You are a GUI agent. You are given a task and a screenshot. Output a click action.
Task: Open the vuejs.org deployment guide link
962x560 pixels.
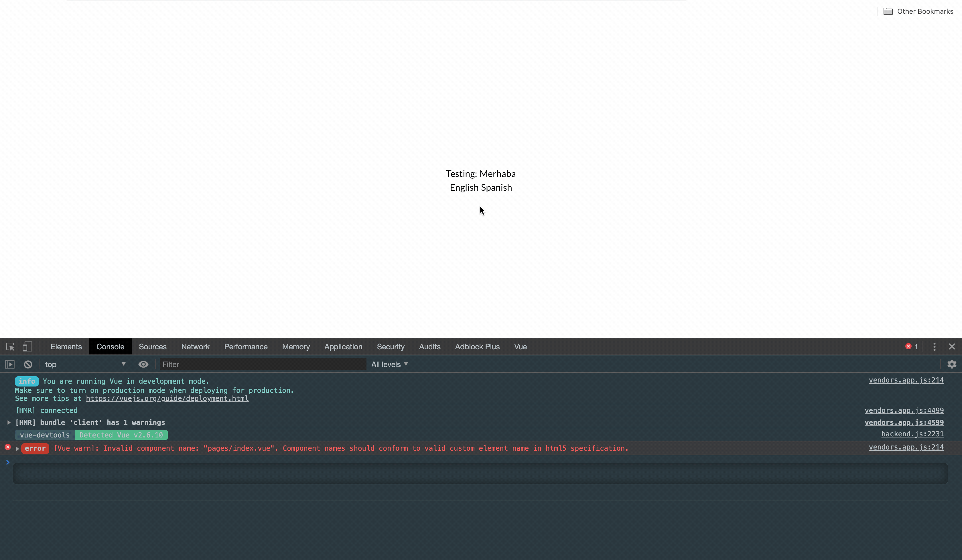(x=167, y=399)
